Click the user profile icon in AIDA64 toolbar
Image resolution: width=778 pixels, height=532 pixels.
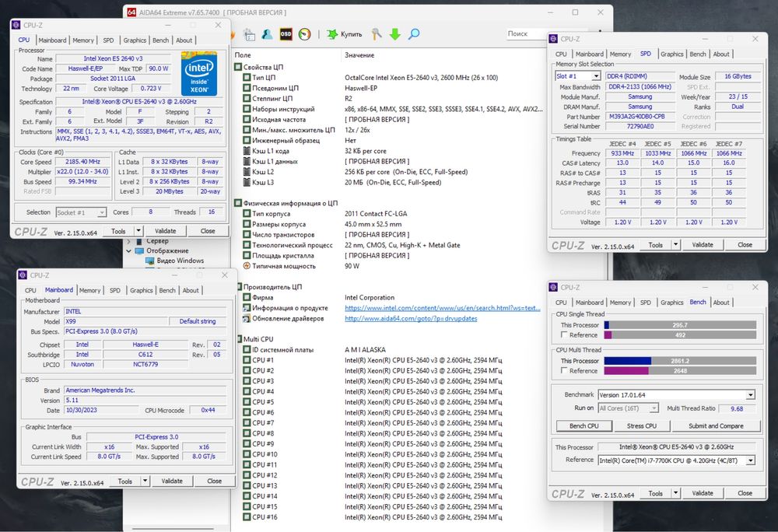coord(267,34)
